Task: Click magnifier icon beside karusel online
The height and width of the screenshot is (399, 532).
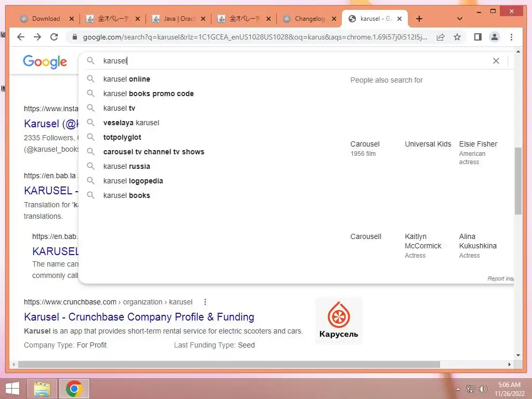Action: 90,79
